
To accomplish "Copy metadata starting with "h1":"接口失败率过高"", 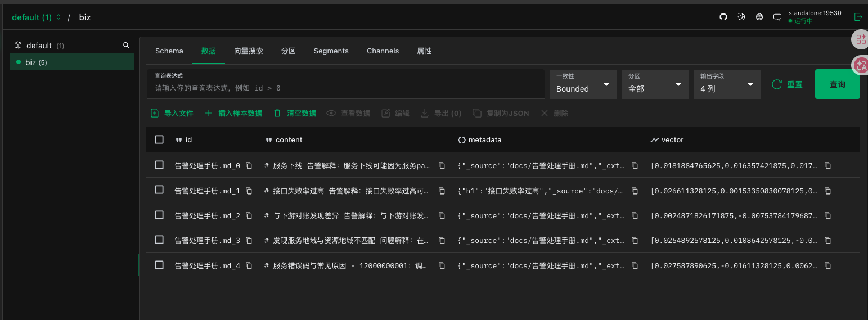I will [x=635, y=191].
